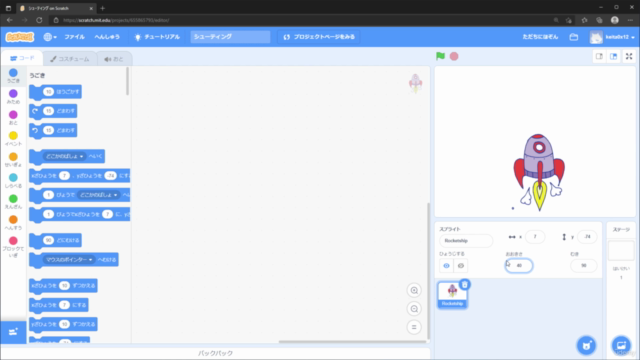Start the project with the green flag
The height and width of the screenshot is (360, 640).
coord(440,56)
